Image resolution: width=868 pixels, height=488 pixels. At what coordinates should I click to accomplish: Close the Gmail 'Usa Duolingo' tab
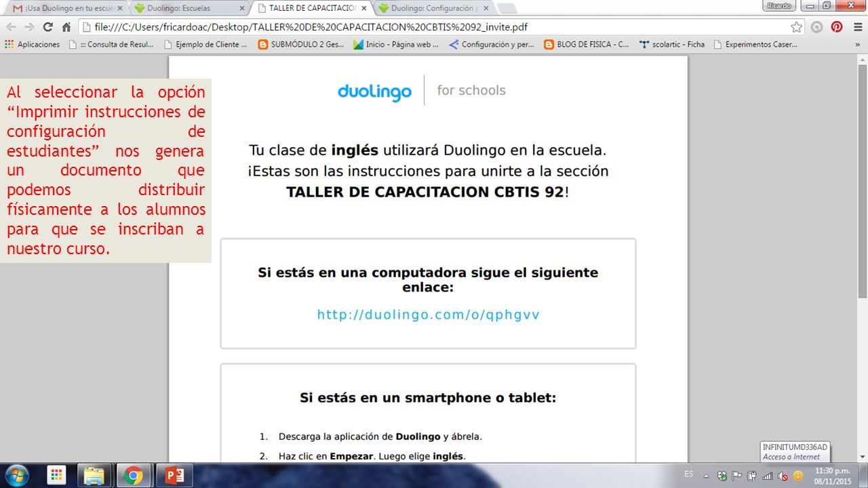(120, 8)
